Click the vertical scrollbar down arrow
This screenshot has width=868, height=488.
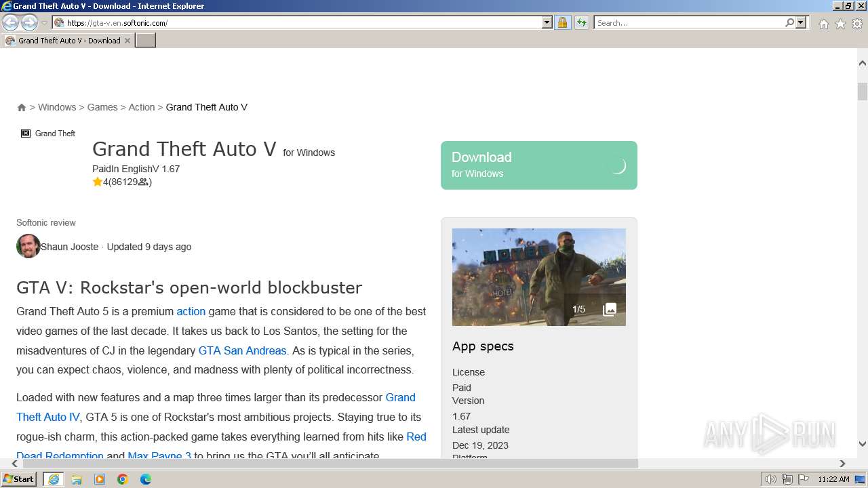pos(863,444)
